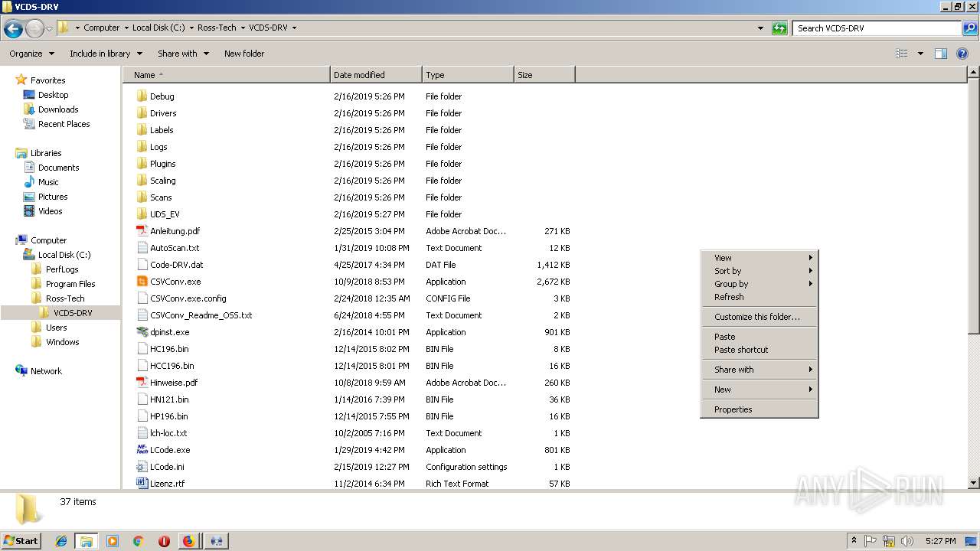Open the Share with context submenu

[759, 370]
